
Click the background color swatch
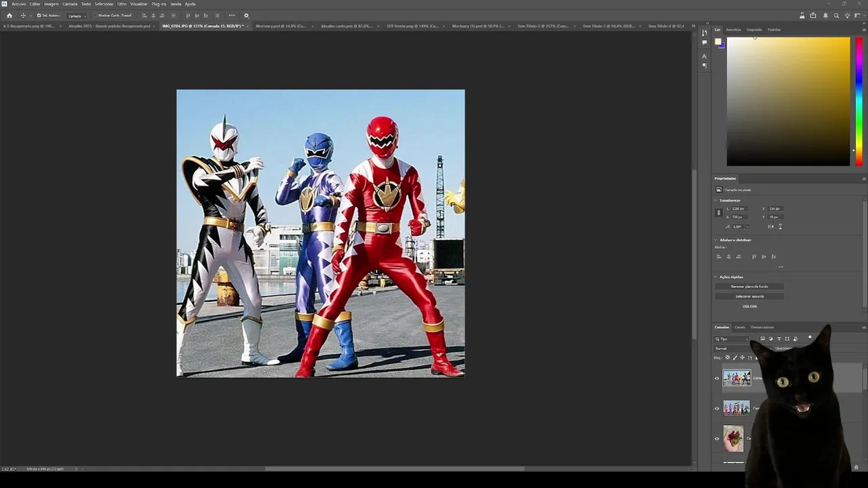pyautogui.click(x=722, y=46)
